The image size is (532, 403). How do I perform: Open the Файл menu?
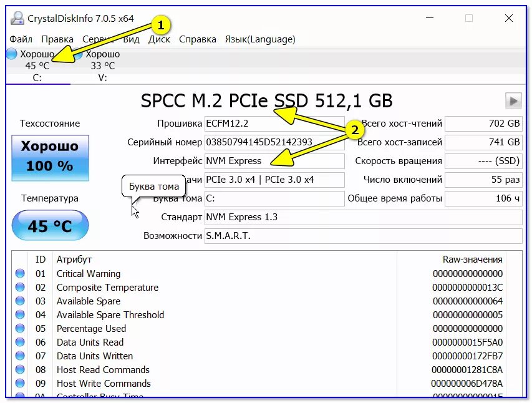(21, 39)
